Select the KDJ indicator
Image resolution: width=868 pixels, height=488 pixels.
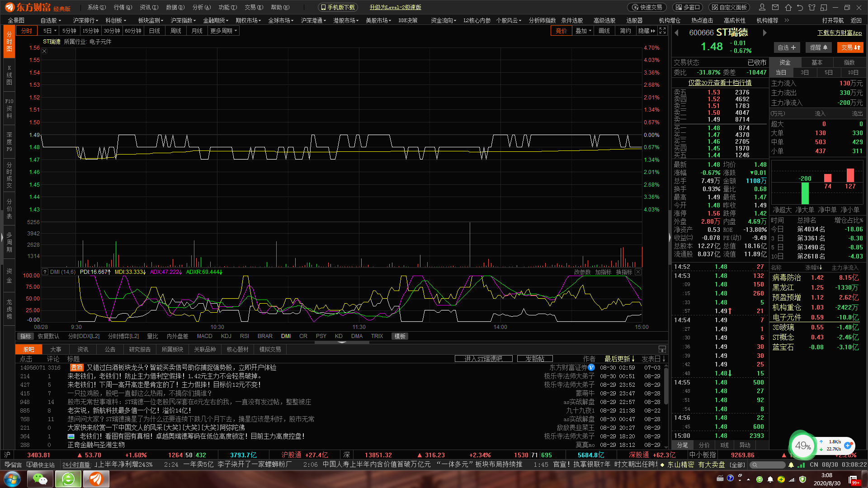click(226, 336)
